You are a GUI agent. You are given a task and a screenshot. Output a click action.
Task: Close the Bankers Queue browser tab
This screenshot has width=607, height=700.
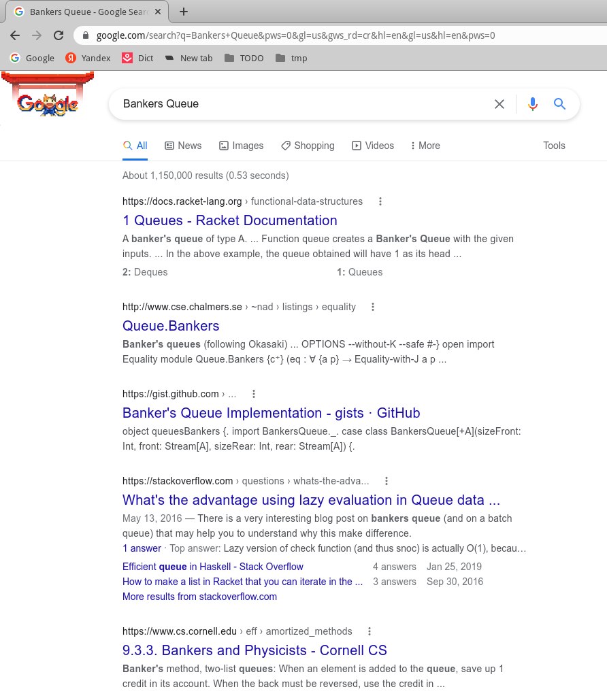pos(158,12)
